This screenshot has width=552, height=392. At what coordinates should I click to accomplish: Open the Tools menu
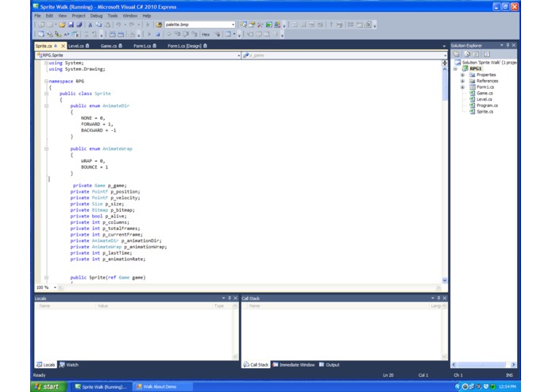point(113,16)
